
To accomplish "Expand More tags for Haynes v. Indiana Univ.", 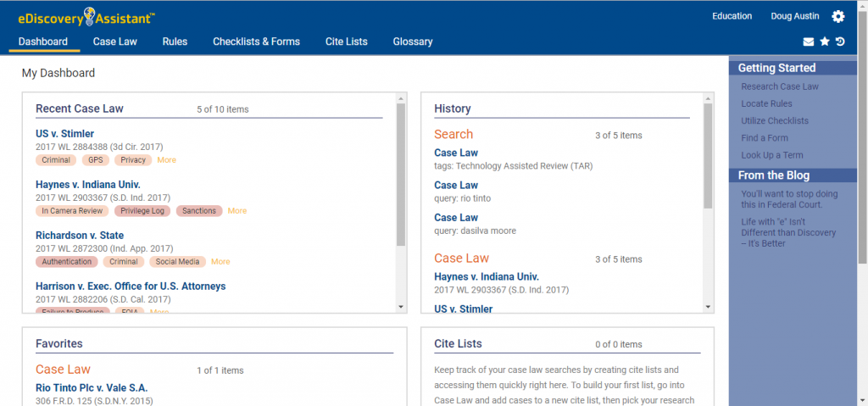I will click(x=237, y=211).
